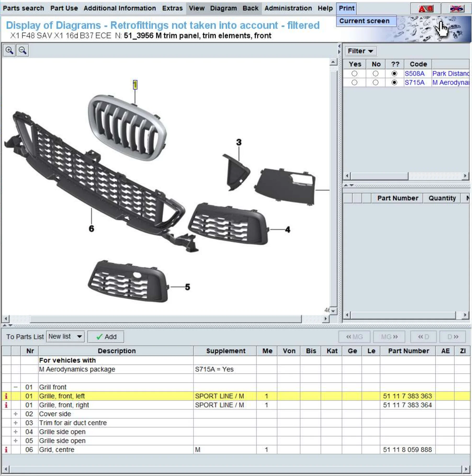
Task: Click the M Aerodynamics link
Action: pyautogui.click(x=451, y=83)
